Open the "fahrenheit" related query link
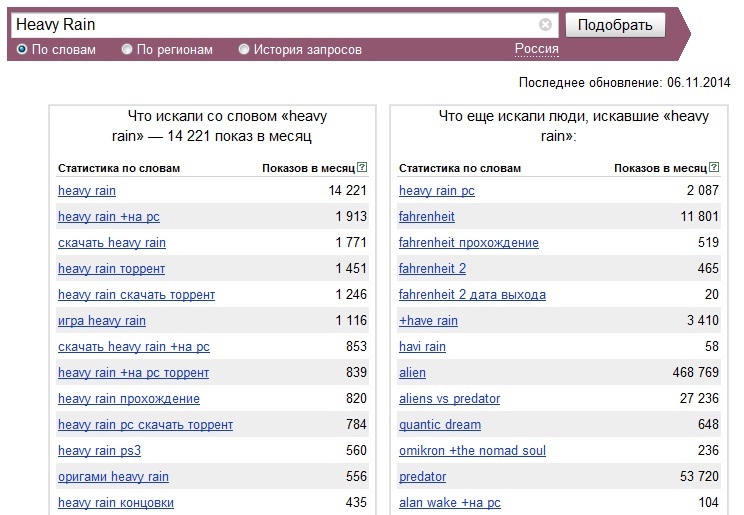 click(427, 217)
